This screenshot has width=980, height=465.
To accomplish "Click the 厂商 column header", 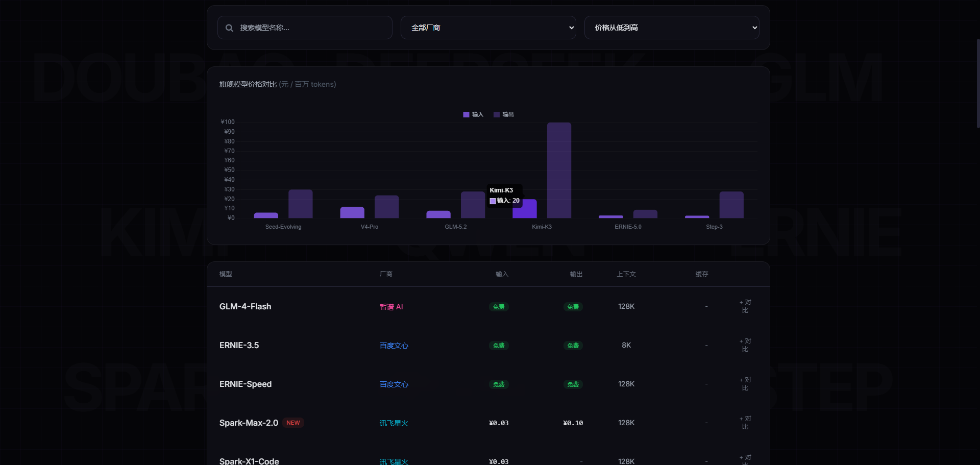I will (x=386, y=274).
